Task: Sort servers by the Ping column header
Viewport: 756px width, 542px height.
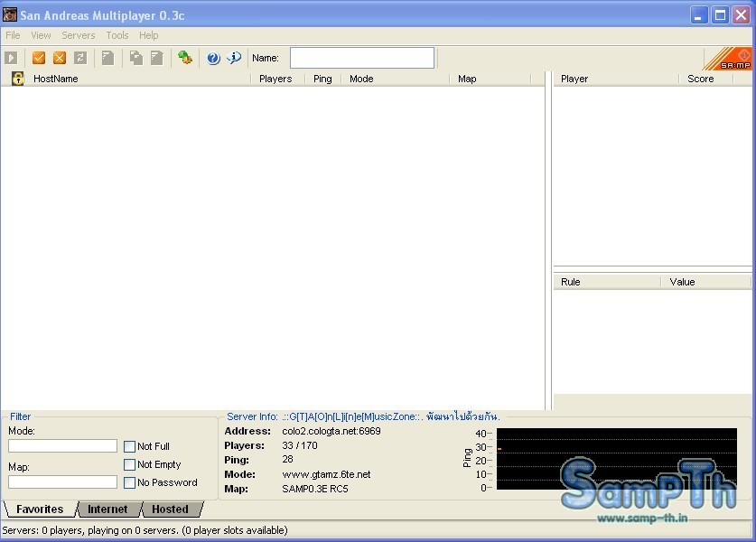Action: point(323,79)
